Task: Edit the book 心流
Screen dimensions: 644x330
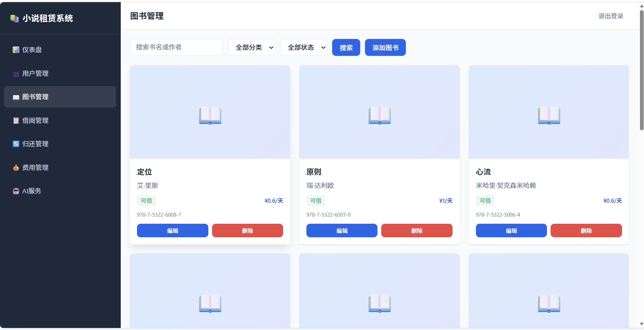Action: (511, 230)
